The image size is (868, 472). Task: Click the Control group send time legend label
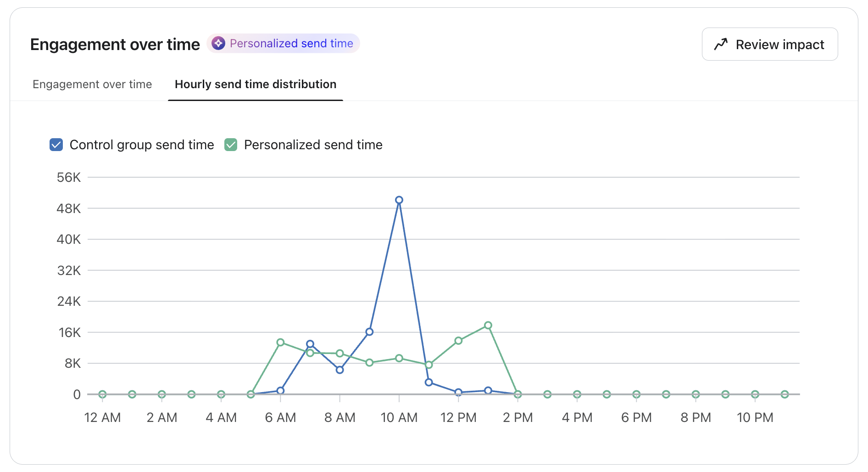[142, 145]
